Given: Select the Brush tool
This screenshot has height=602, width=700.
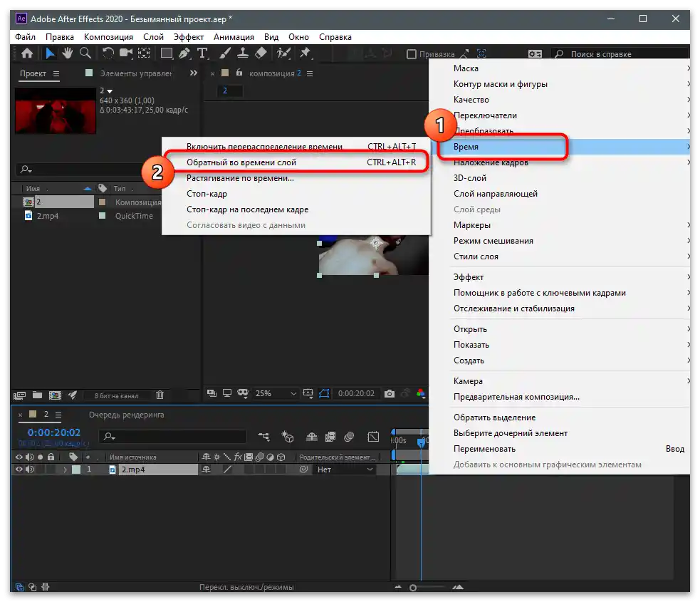Looking at the screenshot, I should tap(225, 53).
